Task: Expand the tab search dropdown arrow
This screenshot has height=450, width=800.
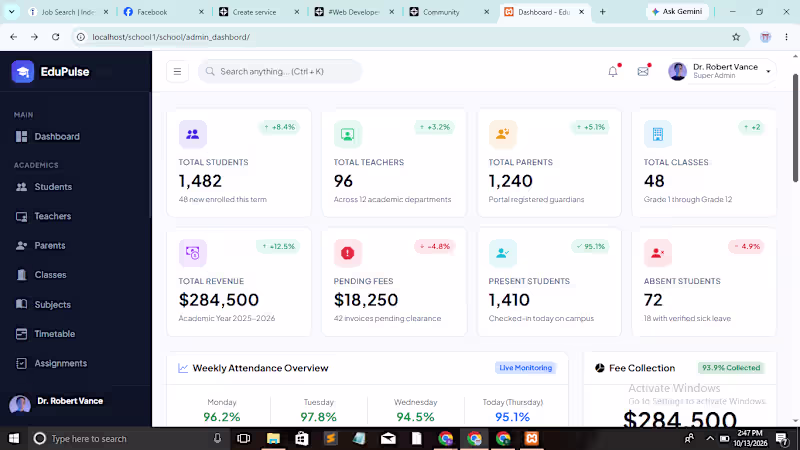Action: [11, 11]
